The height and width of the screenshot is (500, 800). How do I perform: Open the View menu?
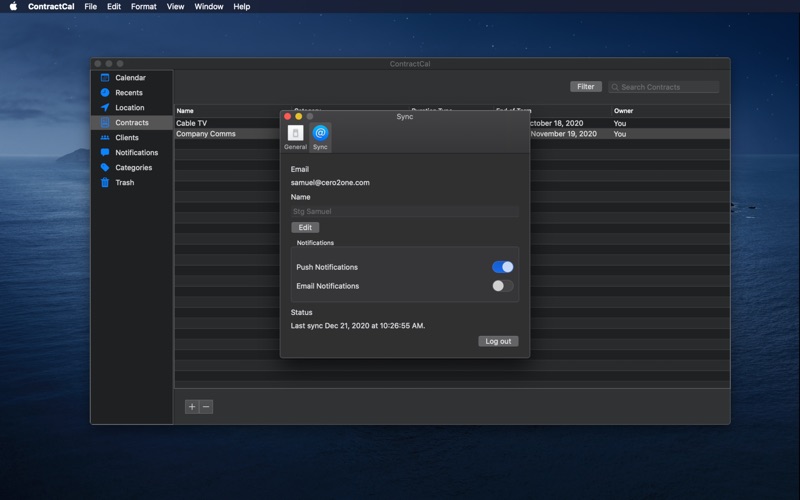175,7
